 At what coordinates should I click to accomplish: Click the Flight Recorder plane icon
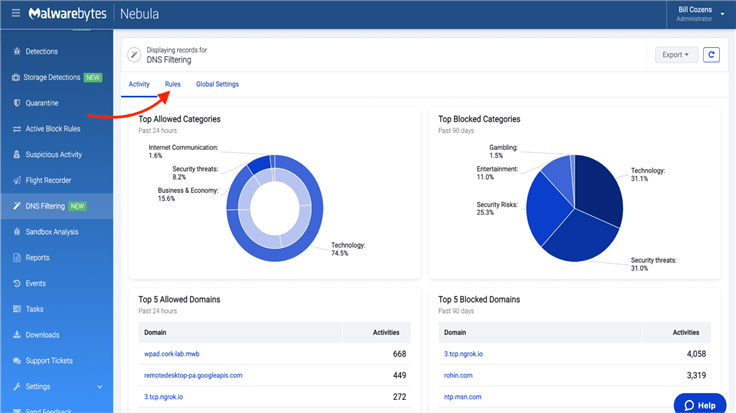pos(17,180)
